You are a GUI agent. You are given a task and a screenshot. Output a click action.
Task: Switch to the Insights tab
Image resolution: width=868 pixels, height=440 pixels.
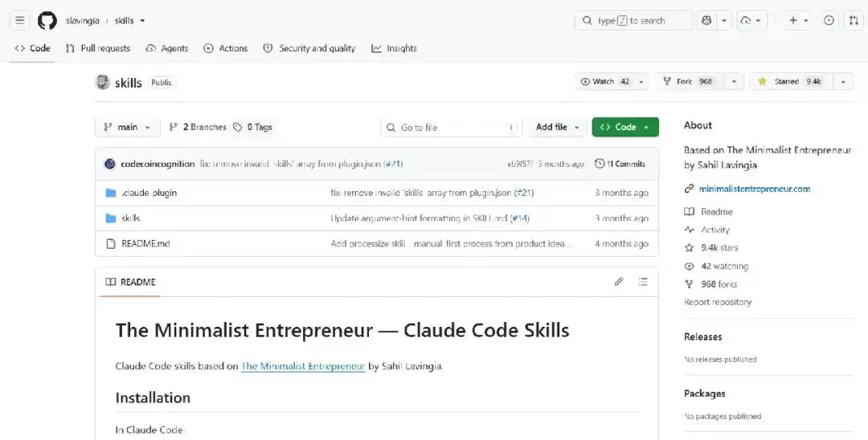pyautogui.click(x=394, y=48)
